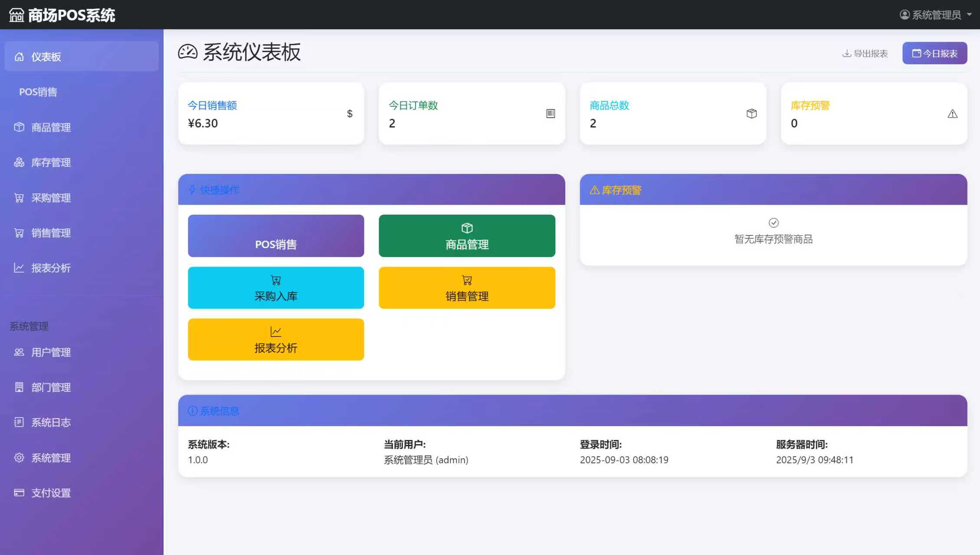Click the dollar icon on today's sales card
Viewport: 980px width, 555px height.
point(350,114)
